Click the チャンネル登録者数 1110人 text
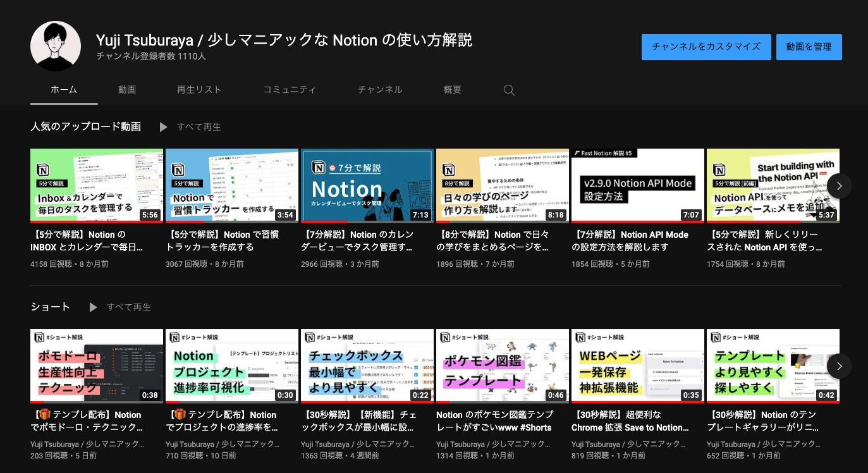This screenshot has width=868, height=473. (x=151, y=56)
